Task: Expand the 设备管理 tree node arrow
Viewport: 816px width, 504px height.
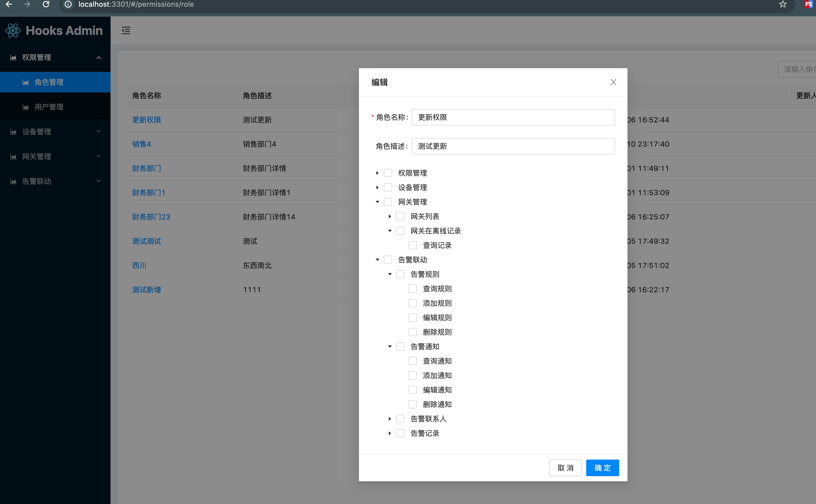Action: [377, 187]
